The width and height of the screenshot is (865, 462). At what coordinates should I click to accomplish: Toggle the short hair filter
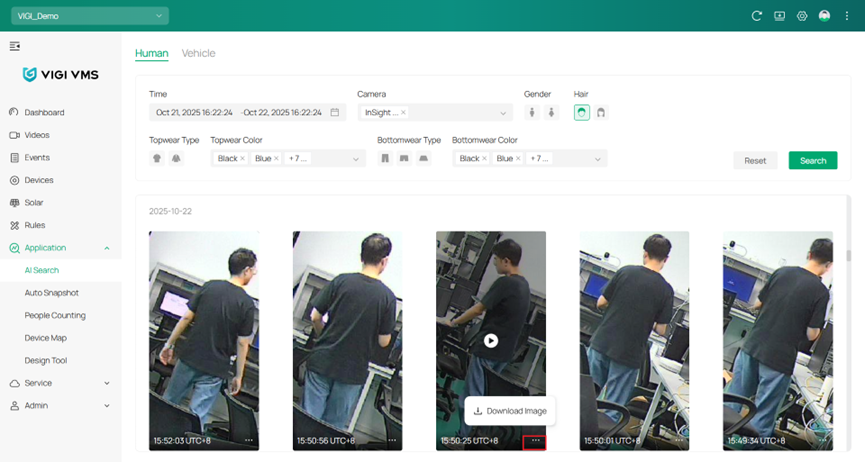click(582, 113)
